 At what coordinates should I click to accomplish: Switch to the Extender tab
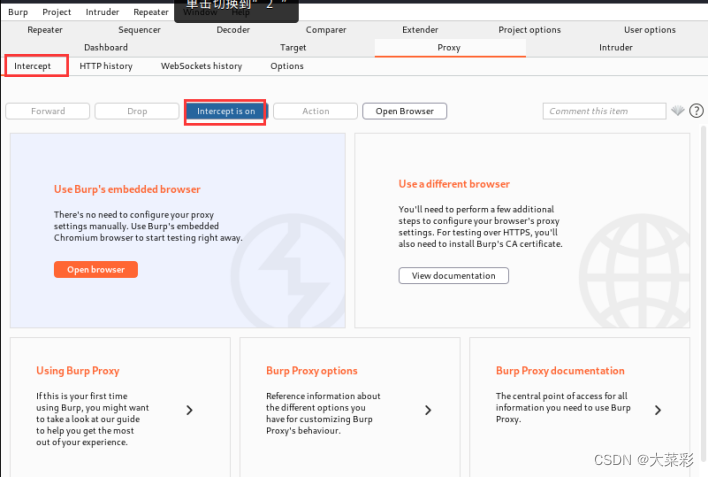click(x=420, y=30)
